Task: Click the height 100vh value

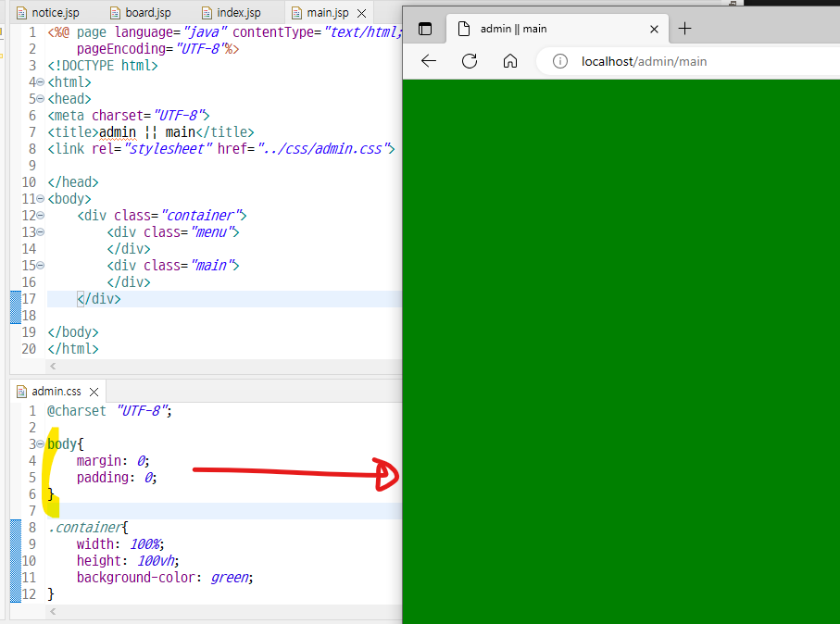Action: click(156, 561)
